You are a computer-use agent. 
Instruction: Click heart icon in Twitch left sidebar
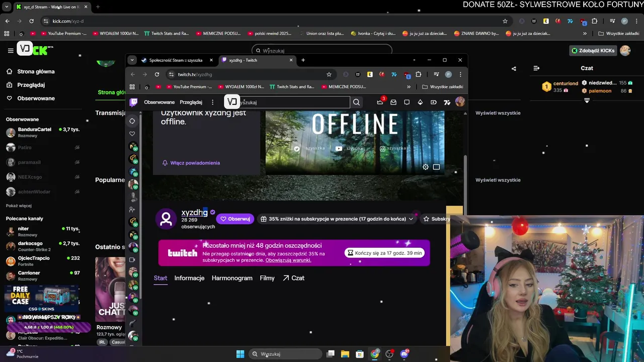click(x=132, y=134)
